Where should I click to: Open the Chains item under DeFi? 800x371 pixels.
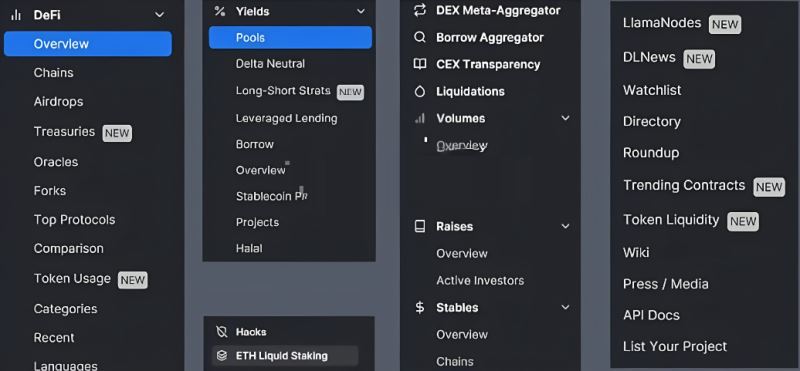[54, 72]
